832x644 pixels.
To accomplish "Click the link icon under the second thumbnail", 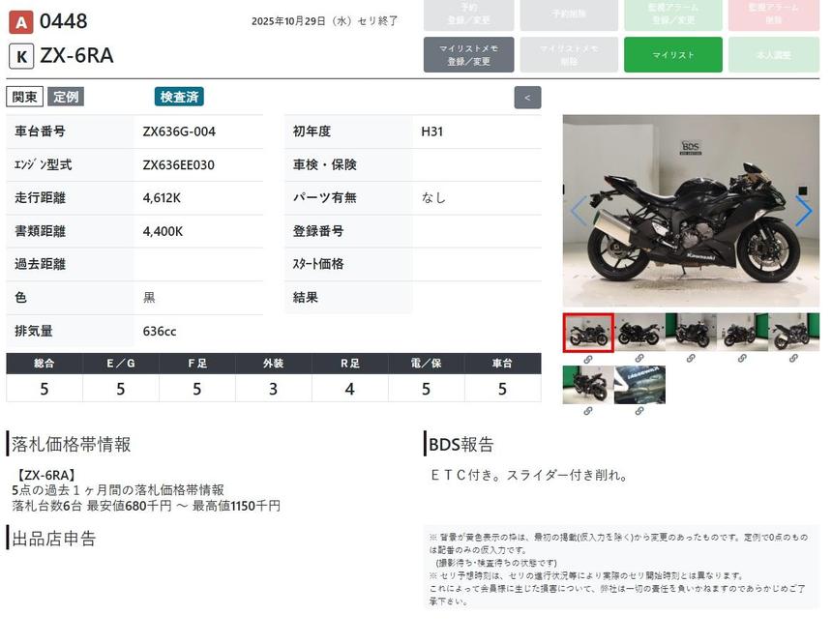I will click(639, 359).
